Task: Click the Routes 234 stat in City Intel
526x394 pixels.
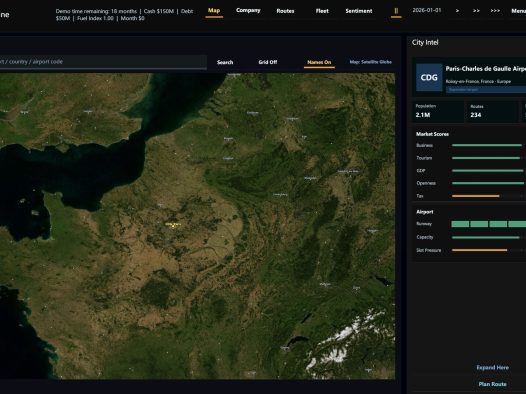Action: tap(492, 111)
